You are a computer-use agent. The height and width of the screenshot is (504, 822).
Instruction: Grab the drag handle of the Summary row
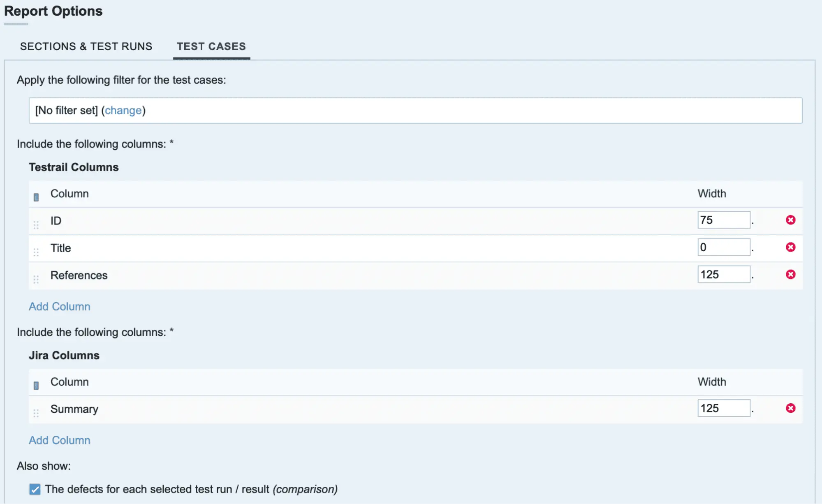pos(36,413)
